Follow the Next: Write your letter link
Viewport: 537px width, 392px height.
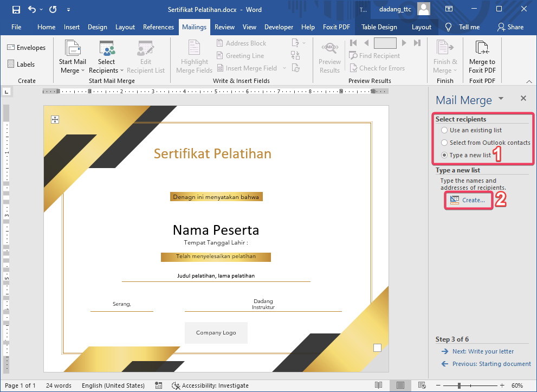(x=483, y=351)
